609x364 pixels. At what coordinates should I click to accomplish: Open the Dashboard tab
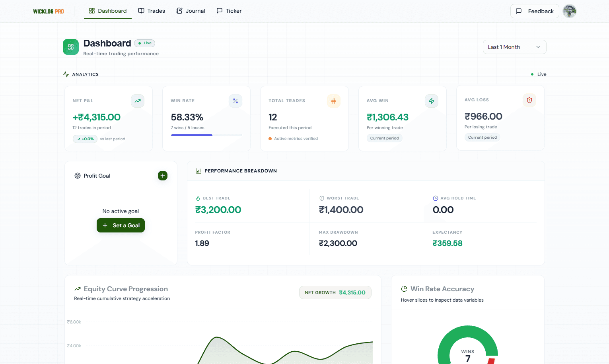click(108, 11)
